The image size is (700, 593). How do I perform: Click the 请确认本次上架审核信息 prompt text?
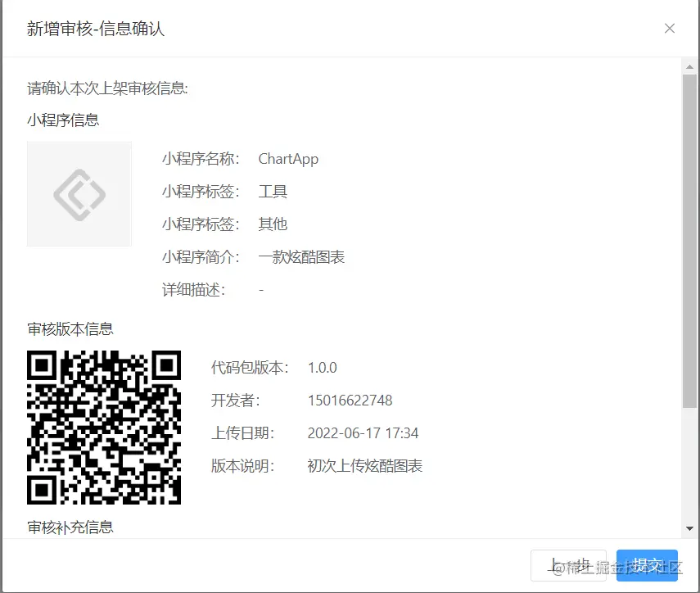[107, 88]
